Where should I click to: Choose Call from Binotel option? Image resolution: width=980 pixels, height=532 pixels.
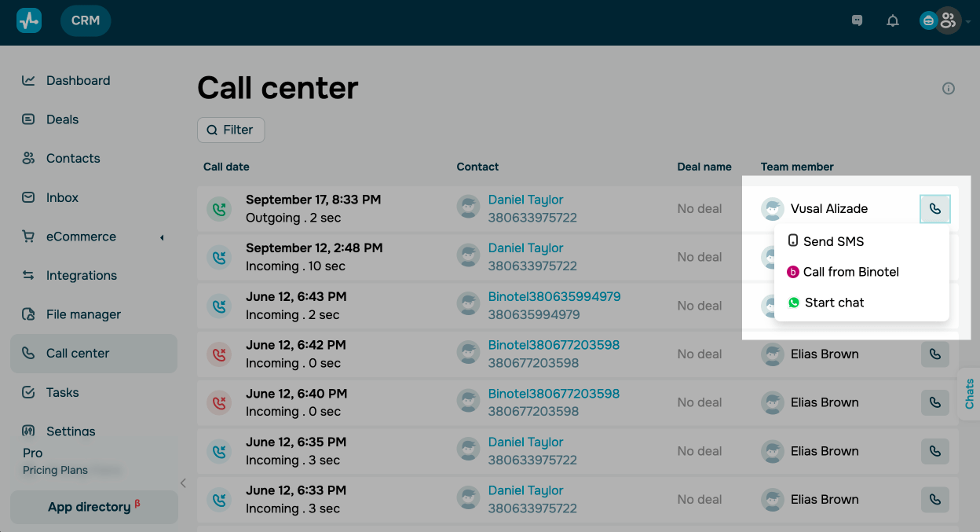tap(850, 272)
